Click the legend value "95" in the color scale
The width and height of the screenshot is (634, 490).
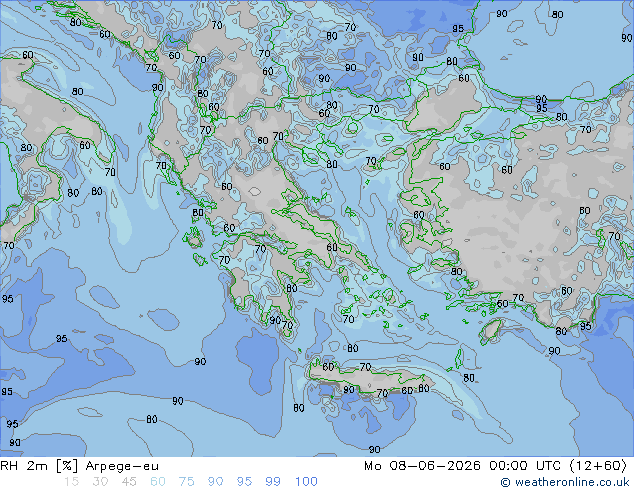pos(244,482)
